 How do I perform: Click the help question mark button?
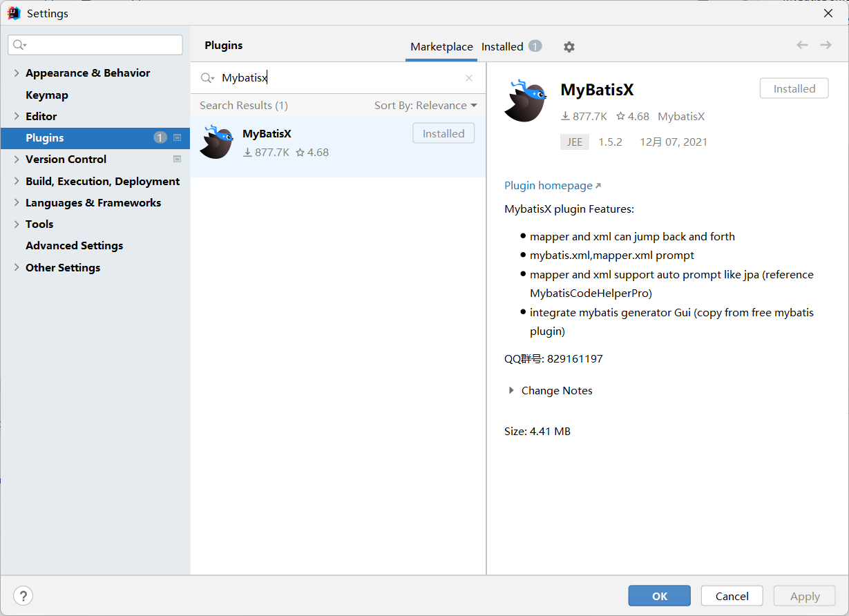pyautogui.click(x=23, y=596)
